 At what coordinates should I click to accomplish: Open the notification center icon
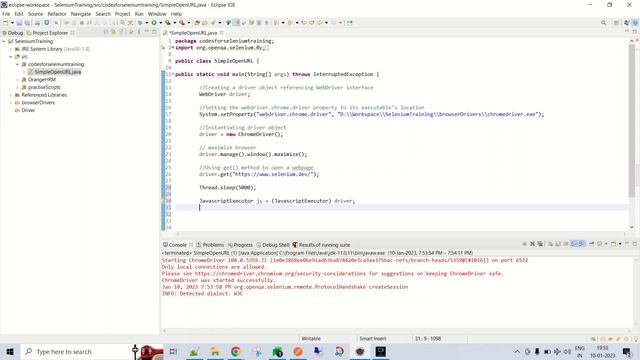627,351
